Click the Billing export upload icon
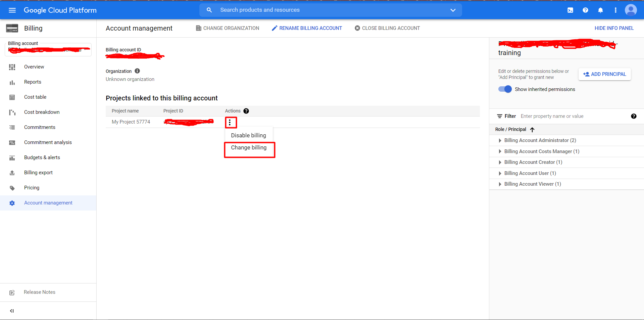The height and width of the screenshot is (320, 644). pyautogui.click(x=12, y=173)
